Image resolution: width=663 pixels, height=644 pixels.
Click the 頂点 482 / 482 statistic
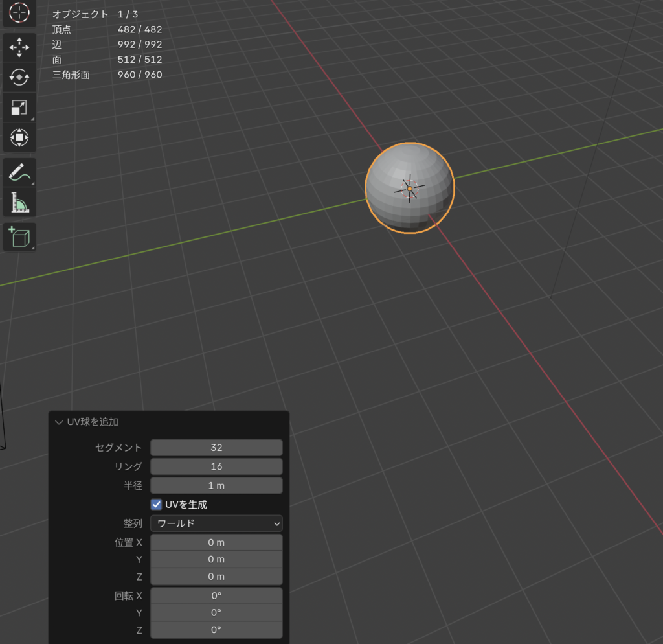(107, 30)
